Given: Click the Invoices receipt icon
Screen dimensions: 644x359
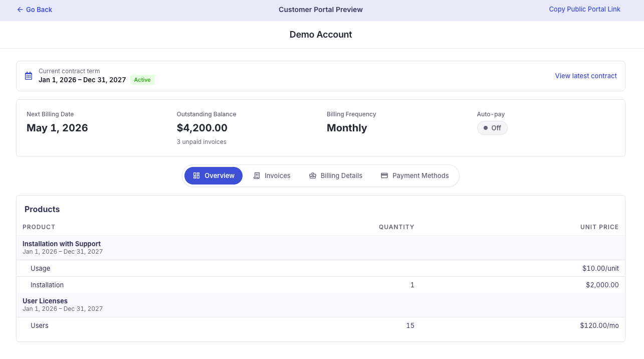Looking at the screenshot, I should click(x=257, y=175).
